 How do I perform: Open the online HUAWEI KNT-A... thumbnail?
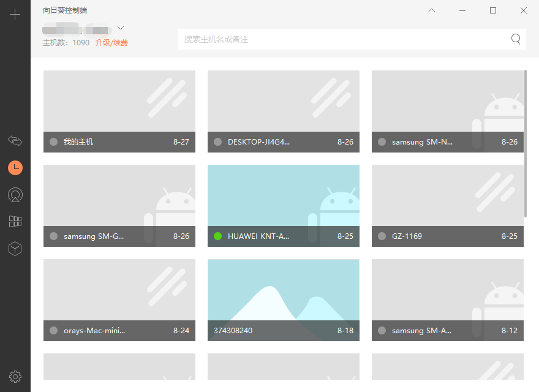284,206
